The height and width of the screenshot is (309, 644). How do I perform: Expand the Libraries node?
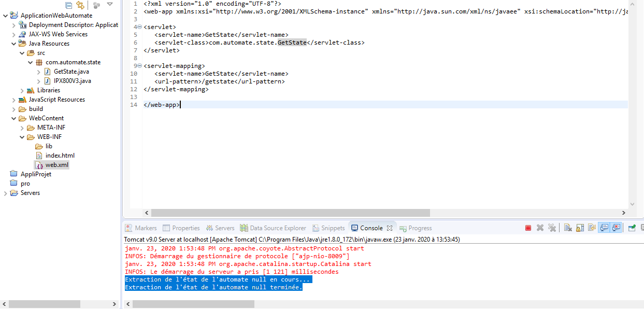coord(22,90)
